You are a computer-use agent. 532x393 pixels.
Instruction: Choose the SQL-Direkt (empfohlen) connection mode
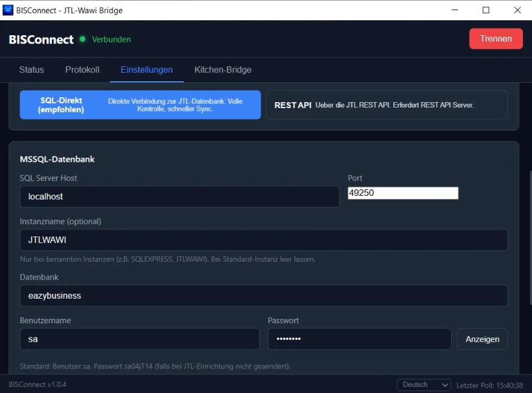140,105
